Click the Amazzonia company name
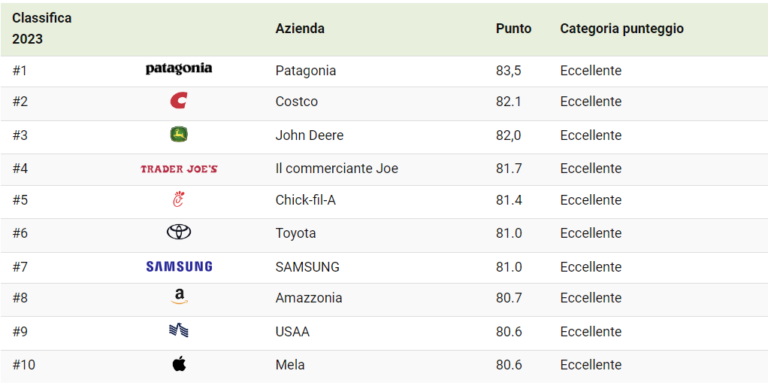This screenshot has height=389, width=768. [x=309, y=298]
